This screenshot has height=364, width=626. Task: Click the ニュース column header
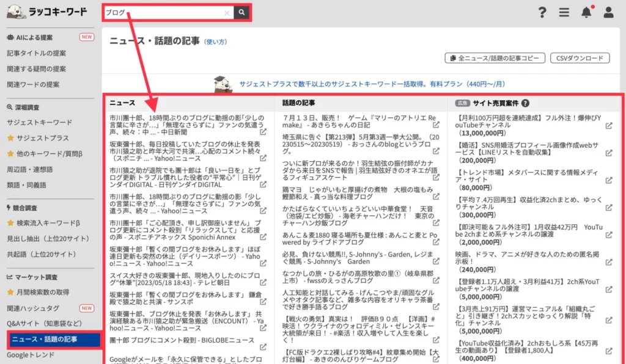[122, 103]
